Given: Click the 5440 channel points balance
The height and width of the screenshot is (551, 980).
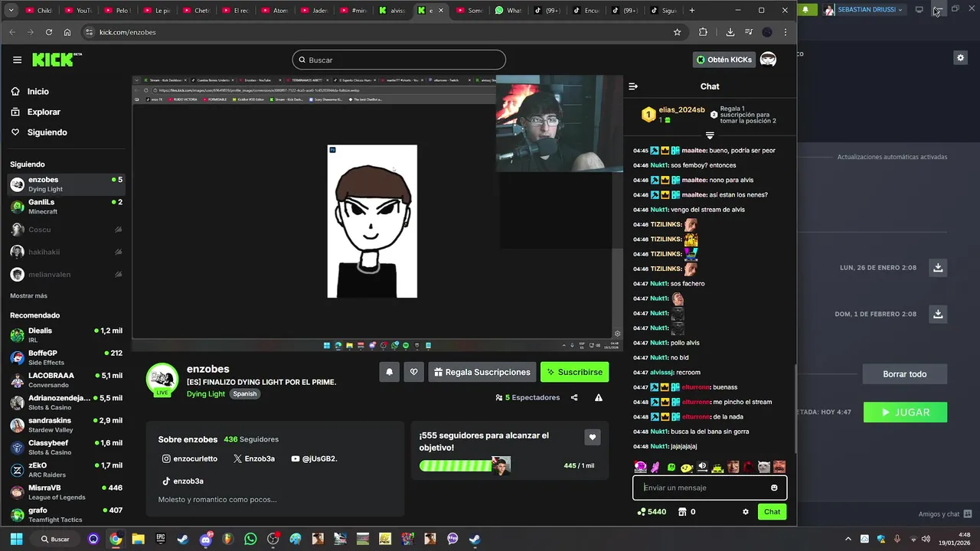Looking at the screenshot, I should (x=652, y=512).
